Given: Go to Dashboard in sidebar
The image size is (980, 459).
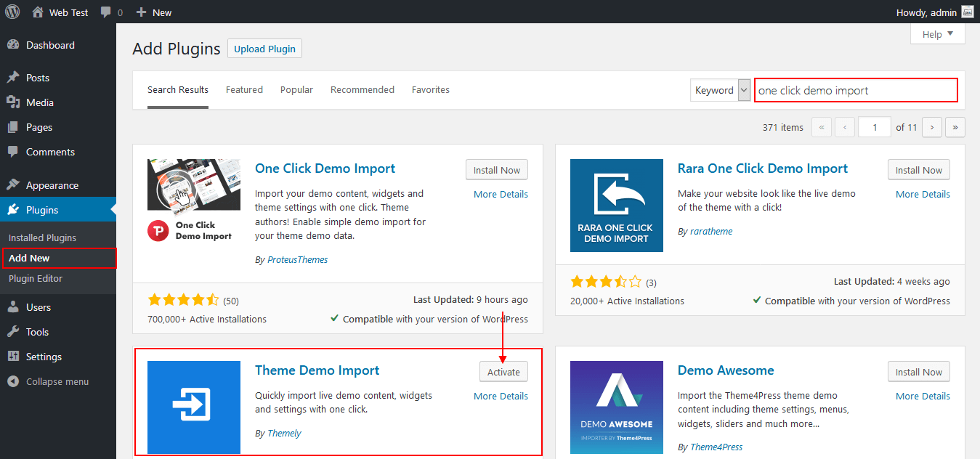Looking at the screenshot, I should 50,45.
